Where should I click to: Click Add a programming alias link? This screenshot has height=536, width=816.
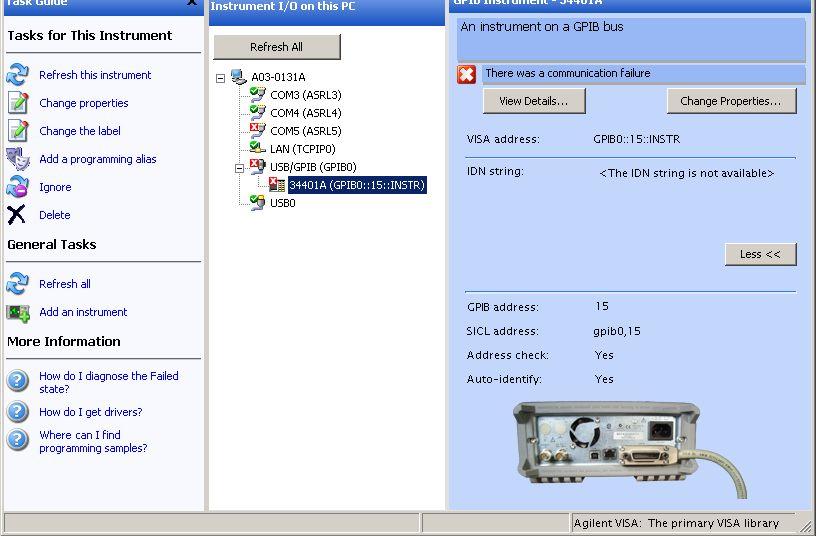click(98, 159)
